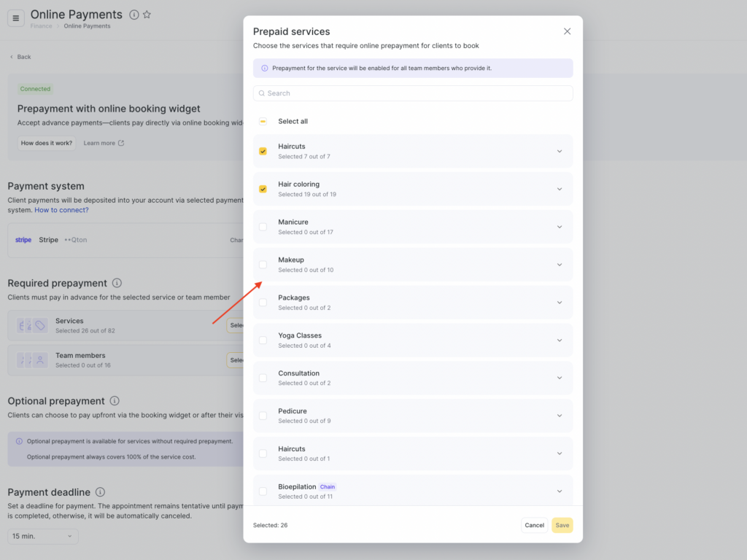Viewport: 747px width, 560px height.
Task: Check the Makeup services checkbox
Action: 263,265
